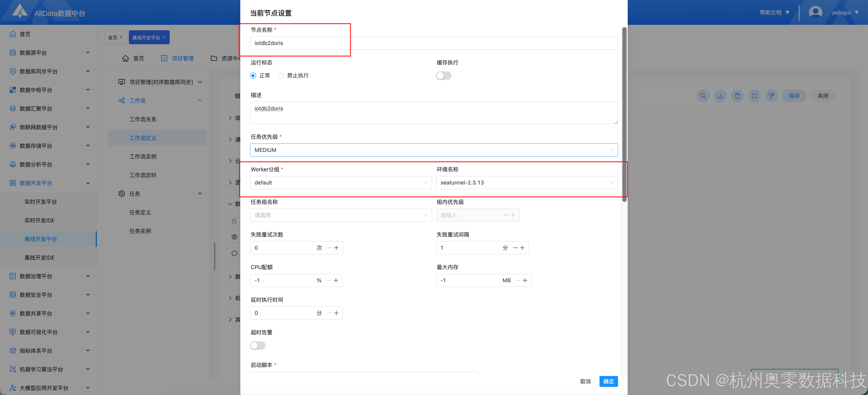Toggle the 缓存执行 switch
The image size is (868, 395).
tap(443, 75)
